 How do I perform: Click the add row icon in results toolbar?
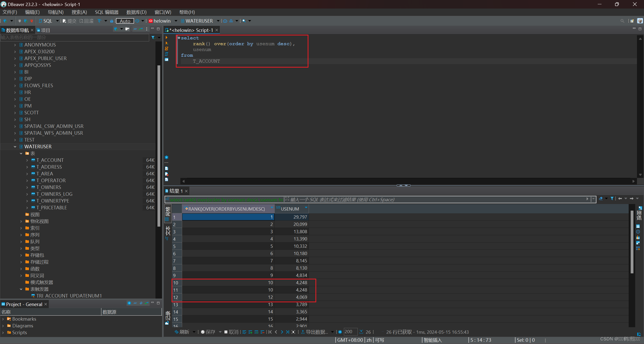pyautogui.click(x=250, y=332)
